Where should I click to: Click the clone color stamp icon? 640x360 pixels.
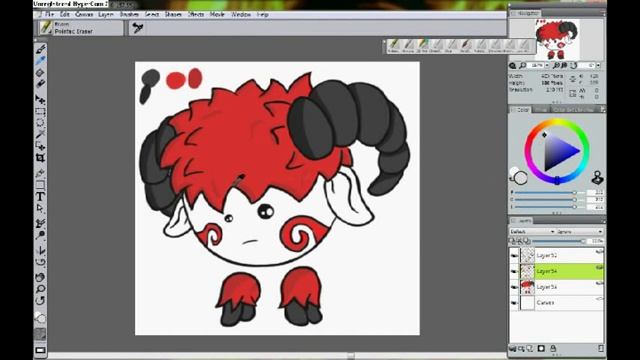coord(597,178)
